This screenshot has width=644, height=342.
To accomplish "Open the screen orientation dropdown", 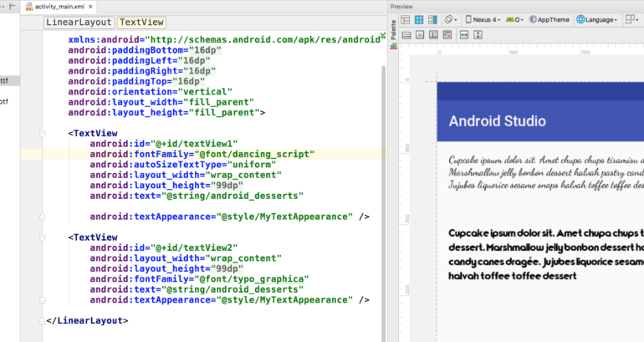I will [x=451, y=19].
